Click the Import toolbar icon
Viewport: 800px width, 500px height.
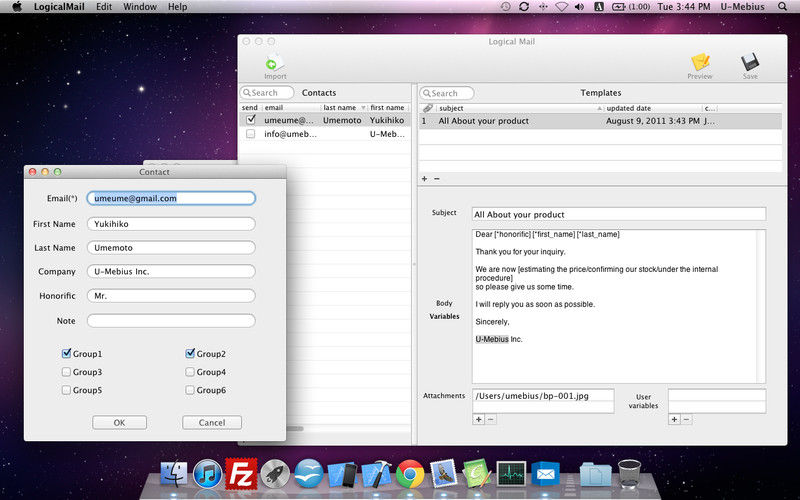click(274, 66)
